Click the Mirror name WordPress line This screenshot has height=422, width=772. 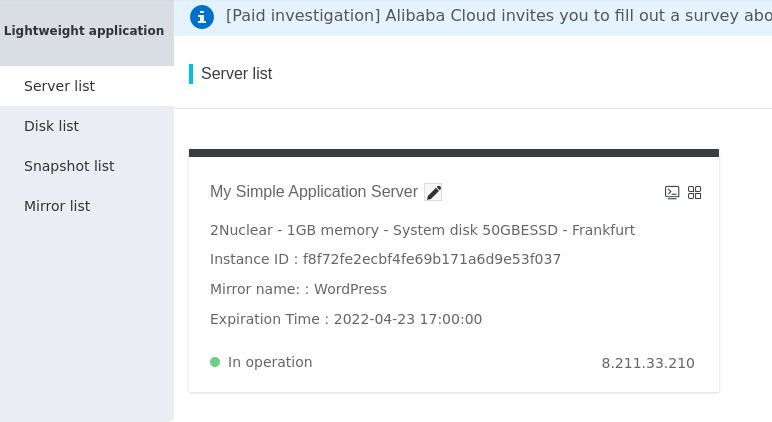point(298,289)
